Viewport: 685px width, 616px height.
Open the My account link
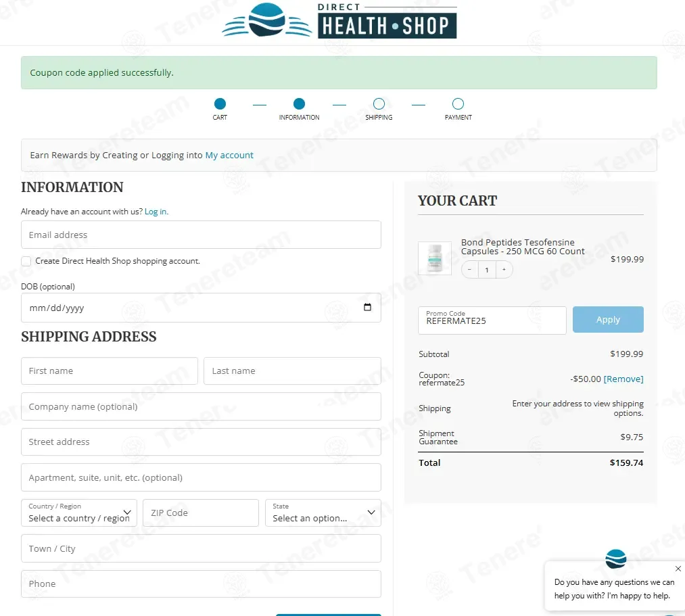pyautogui.click(x=229, y=155)
